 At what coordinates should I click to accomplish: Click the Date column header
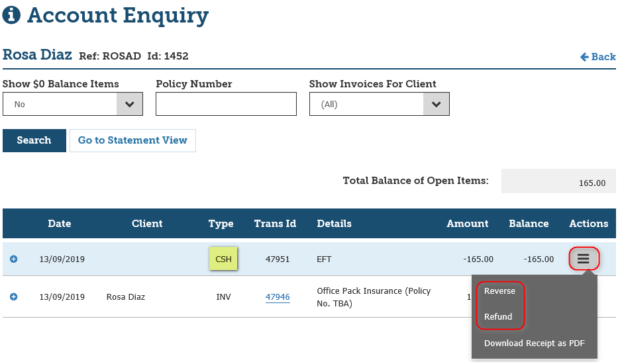click(x=60, y=224)
